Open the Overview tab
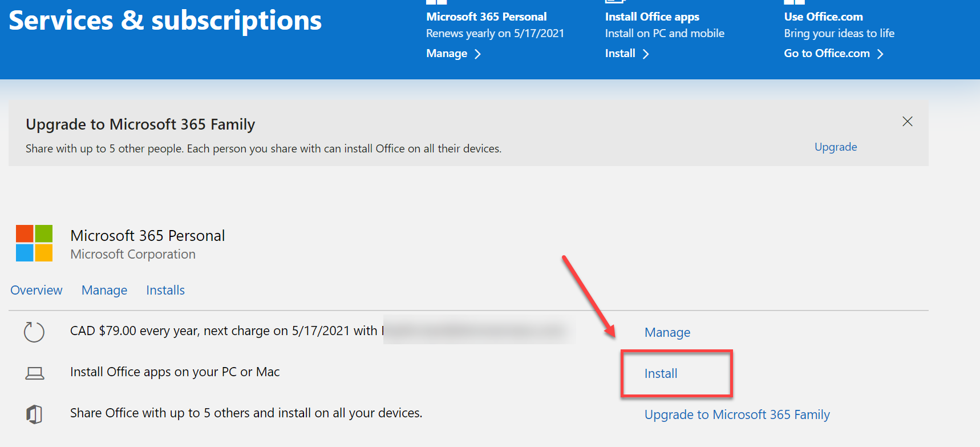 [x=37, y=290]
